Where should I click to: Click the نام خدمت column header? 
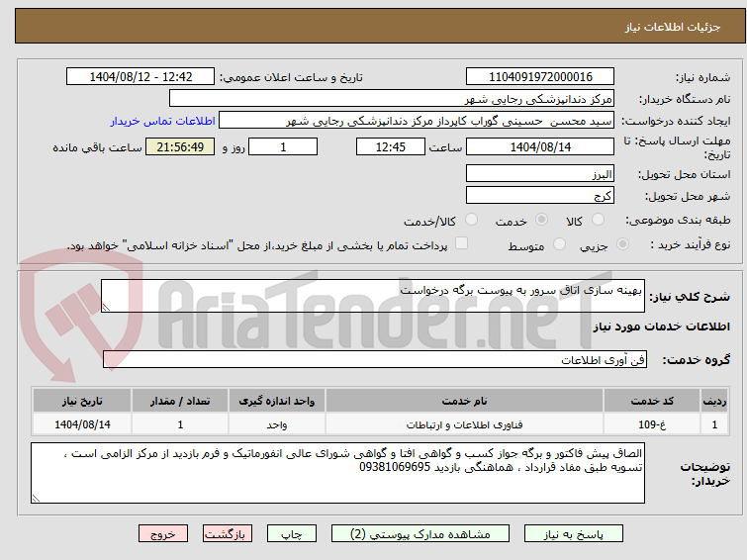click(x=464, y=401)
